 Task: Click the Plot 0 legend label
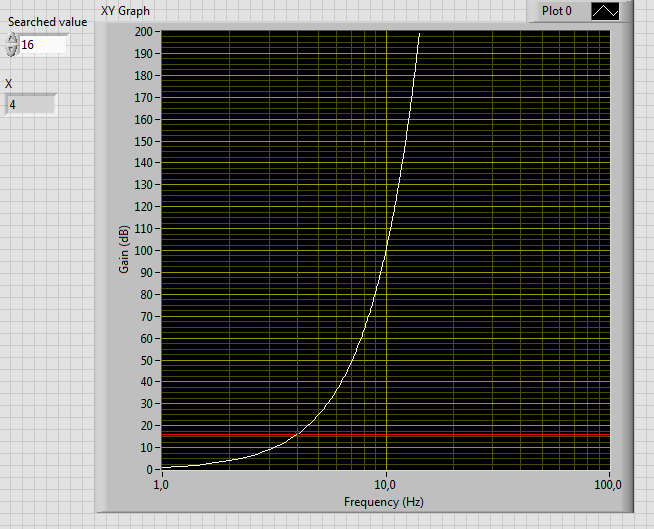coord(556,11)
